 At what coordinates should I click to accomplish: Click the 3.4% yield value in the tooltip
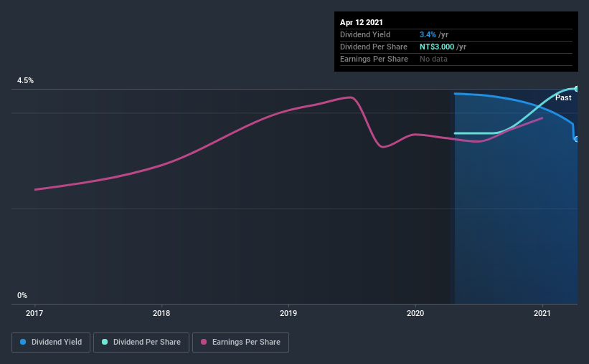[426, 34]
